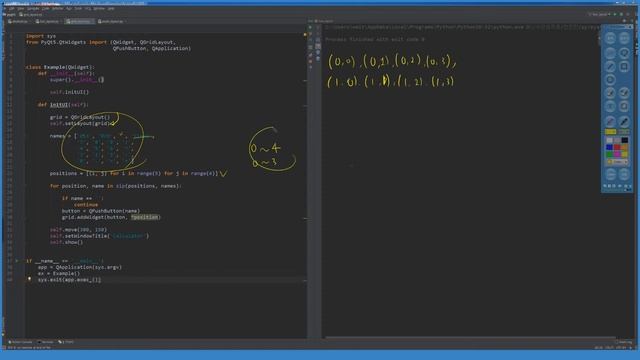Click the underlined initUI method name

[59, 104]
